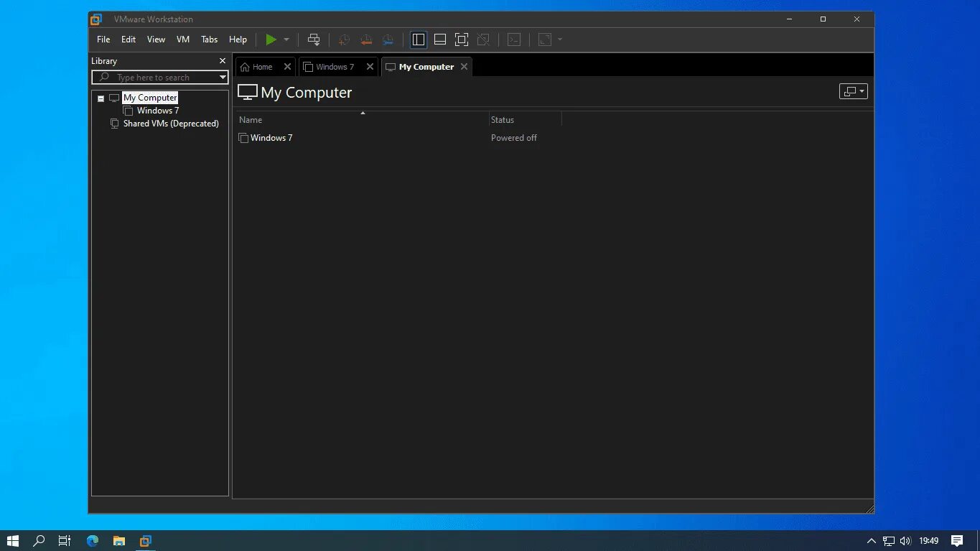Screen dimensions: 980x551
Task: Click the Windows Start button
Action: coord(13,540)
